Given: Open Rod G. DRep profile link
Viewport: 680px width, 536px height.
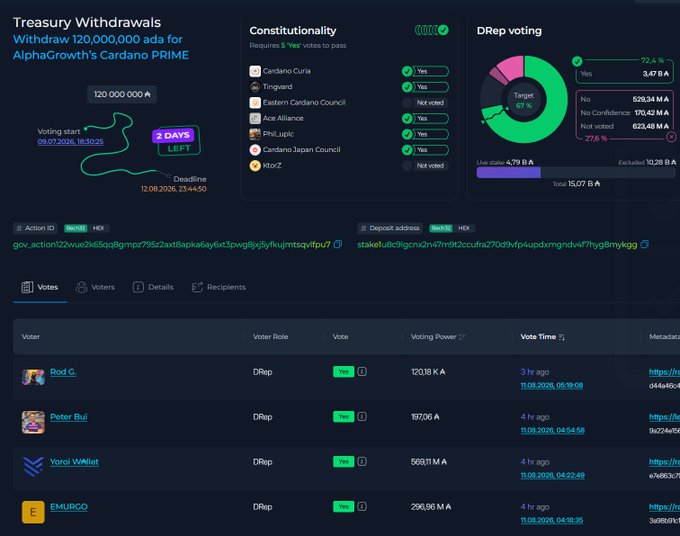Looking at the screenshot, I should [x=63, y=372].
